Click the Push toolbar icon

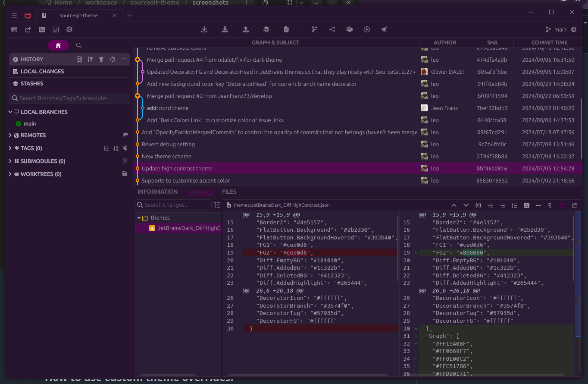pyautogui.click(x=246, y=30)
